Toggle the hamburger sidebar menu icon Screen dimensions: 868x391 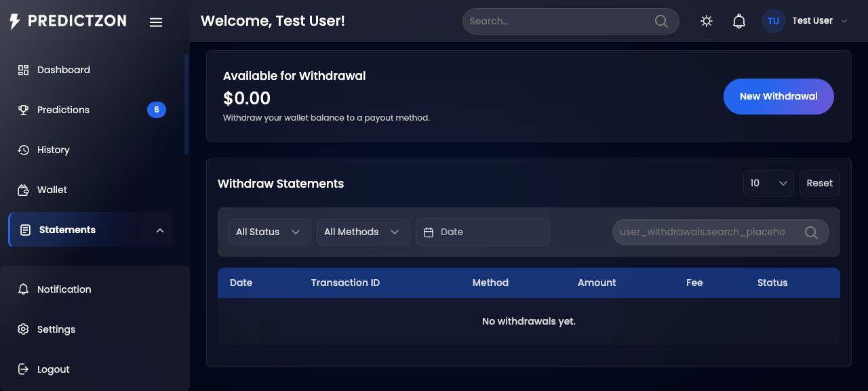156,22
